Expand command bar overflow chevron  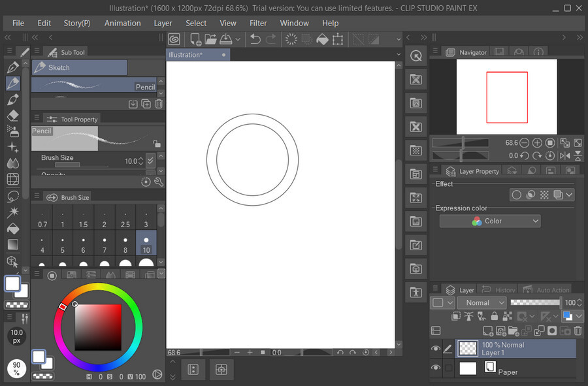[x=399, y=39]
